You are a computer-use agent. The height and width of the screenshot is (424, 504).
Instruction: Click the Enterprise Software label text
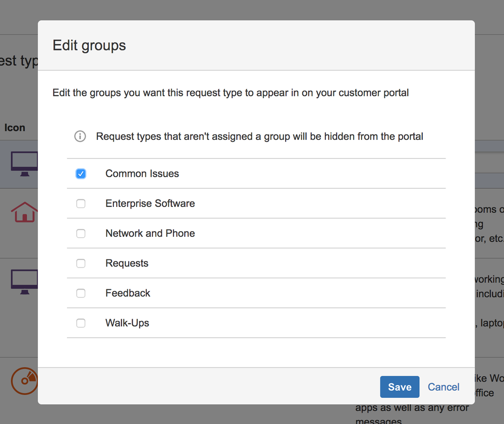click(150, 203)
